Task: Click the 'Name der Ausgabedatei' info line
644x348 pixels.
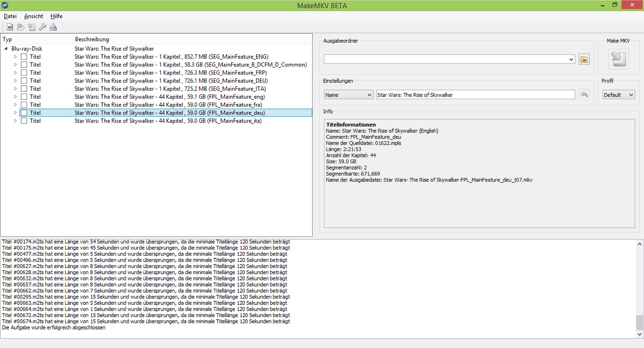Action: pos(429,180)
